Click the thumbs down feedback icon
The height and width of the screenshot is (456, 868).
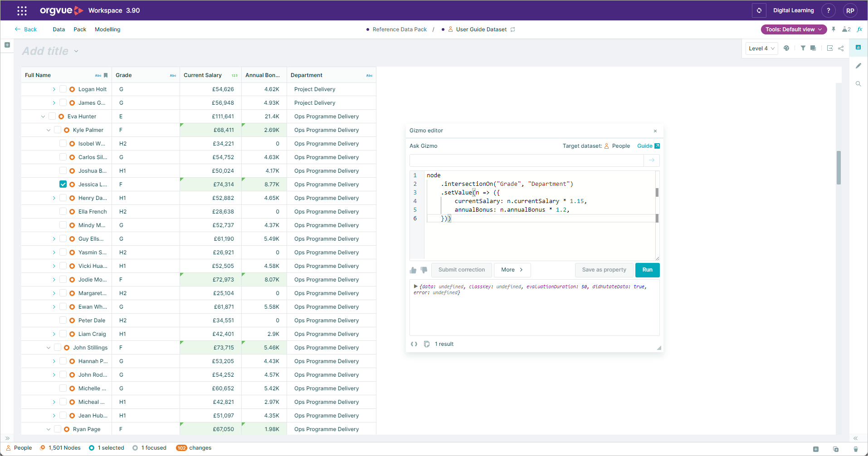tap(424, 270)
